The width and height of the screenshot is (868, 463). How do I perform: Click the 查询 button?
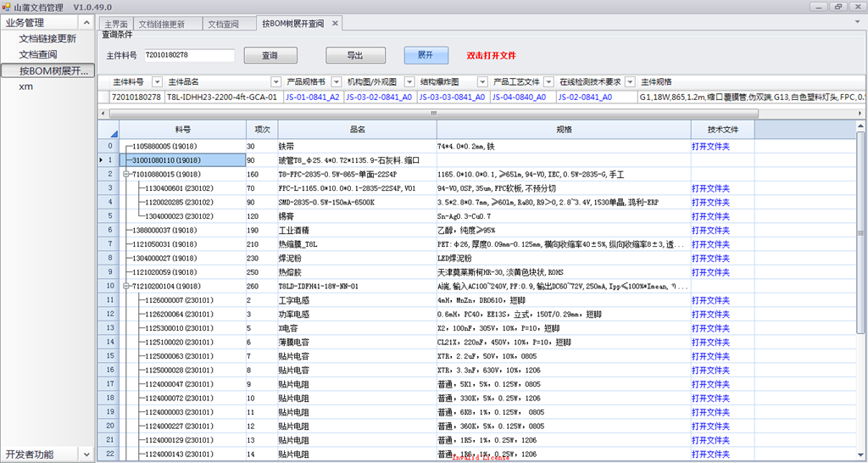pos(270,55)
